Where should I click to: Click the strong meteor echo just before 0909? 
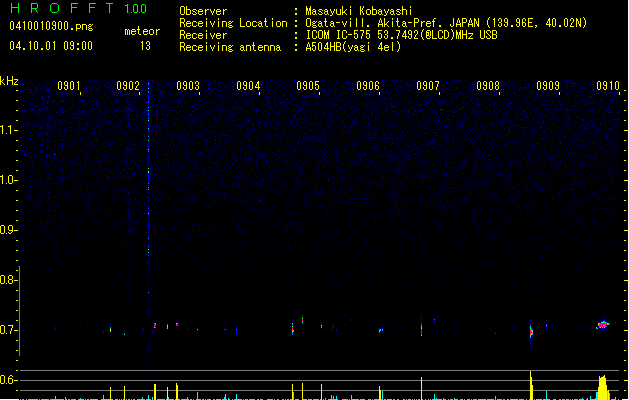tap(531, 332)
